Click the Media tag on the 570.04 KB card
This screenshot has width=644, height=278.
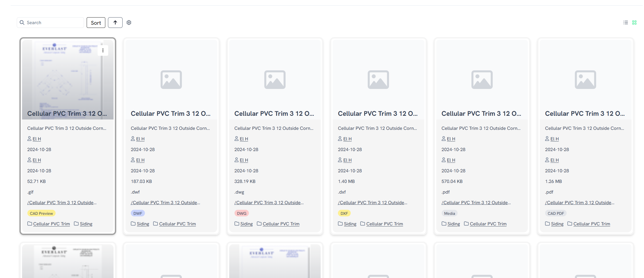coord(449,213)
